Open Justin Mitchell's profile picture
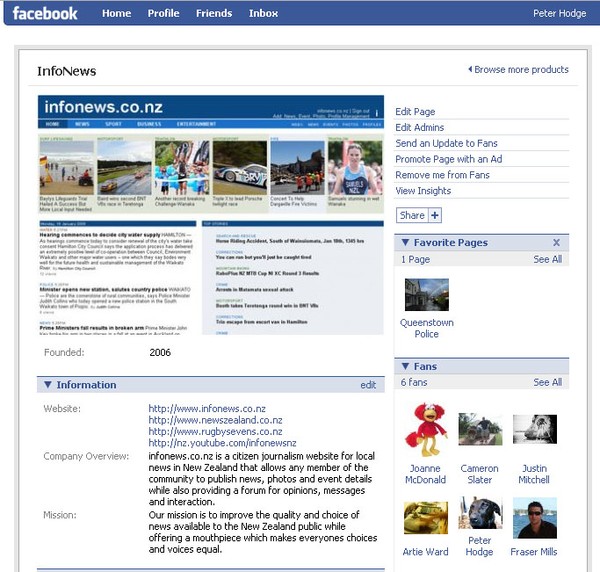The width and height of the screenshot is (600, 572). coord(534,429)
